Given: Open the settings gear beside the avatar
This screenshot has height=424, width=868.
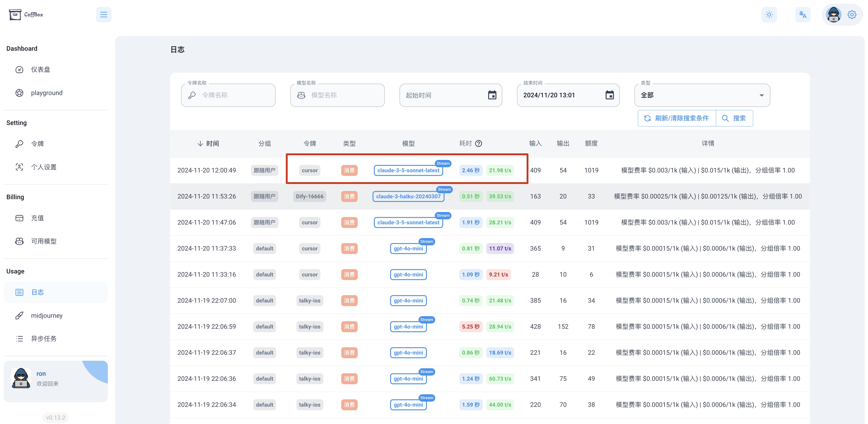Looking at the screenshot, I should (852, 14).
